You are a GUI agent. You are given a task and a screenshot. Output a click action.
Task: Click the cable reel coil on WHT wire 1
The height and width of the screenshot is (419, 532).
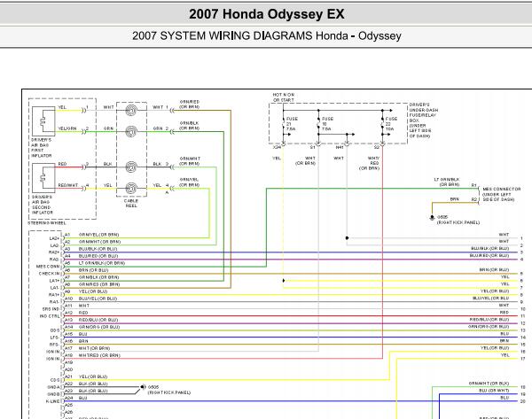[x=131, y=110]
